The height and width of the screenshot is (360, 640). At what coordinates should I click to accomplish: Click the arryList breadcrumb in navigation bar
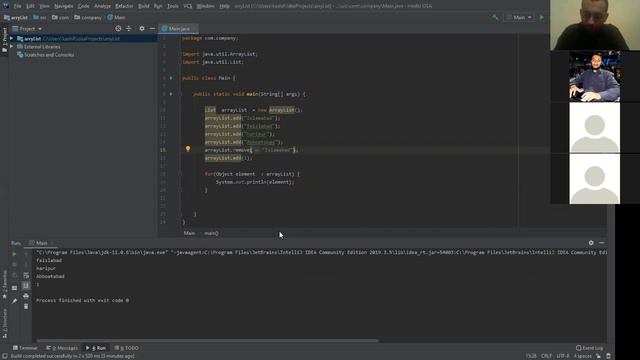click(16, 18)
